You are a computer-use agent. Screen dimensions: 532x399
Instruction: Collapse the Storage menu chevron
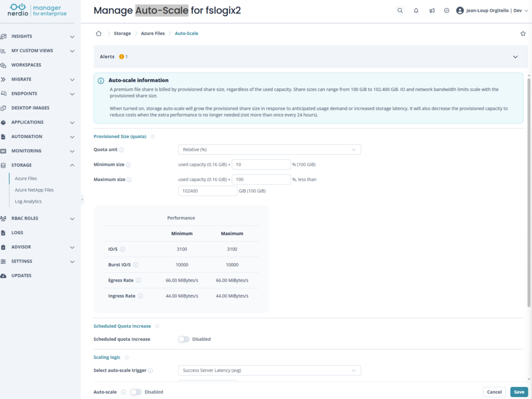[72, 165]
